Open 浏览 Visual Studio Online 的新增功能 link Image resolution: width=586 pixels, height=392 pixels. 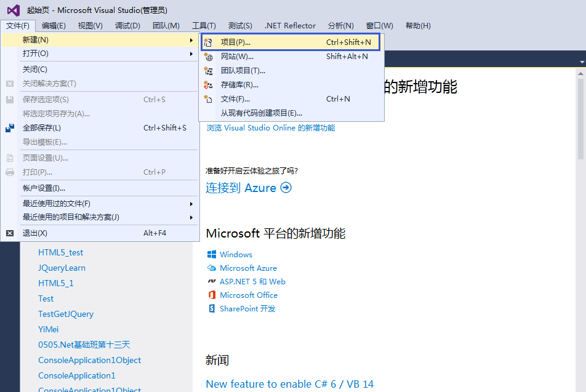271,128
